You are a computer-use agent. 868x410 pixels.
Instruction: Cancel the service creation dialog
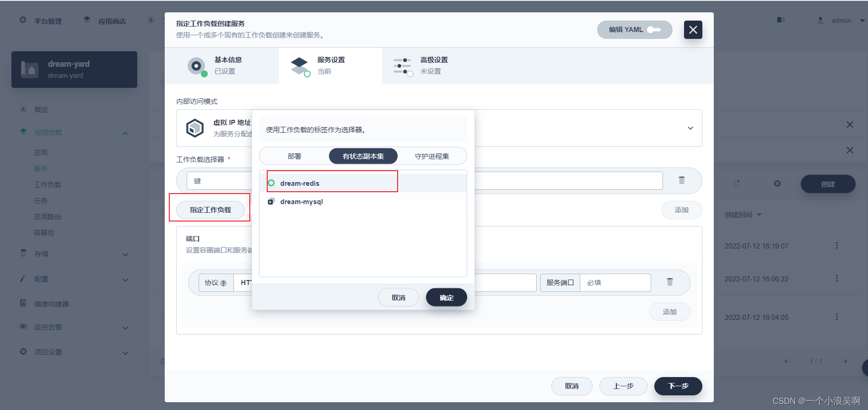click(572, 386)
